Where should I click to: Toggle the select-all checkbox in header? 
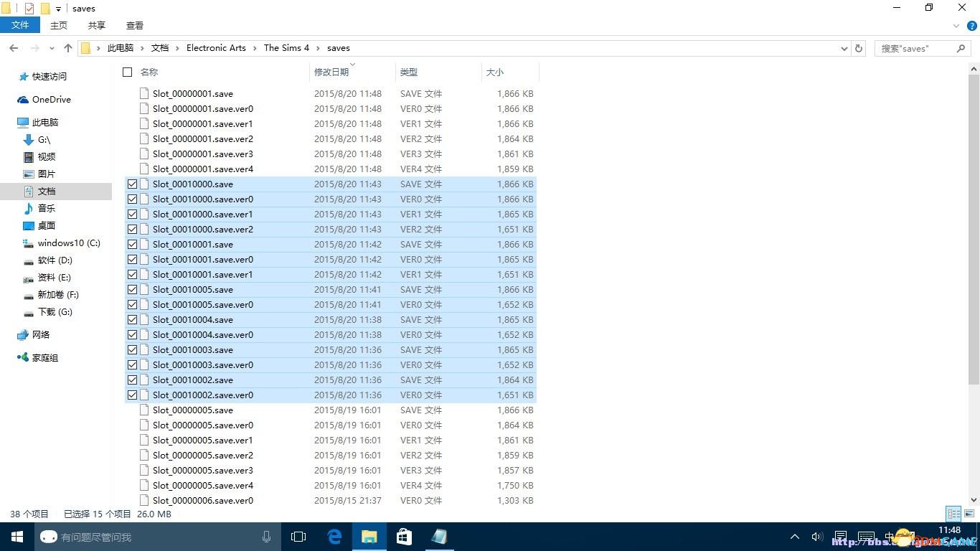click(x=128, y=72)
